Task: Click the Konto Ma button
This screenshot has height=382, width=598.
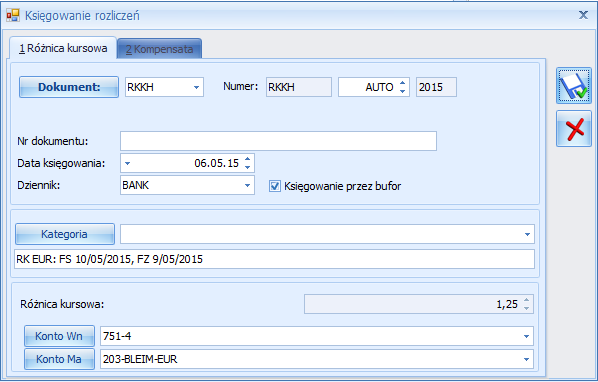Action: click(59, 359)
